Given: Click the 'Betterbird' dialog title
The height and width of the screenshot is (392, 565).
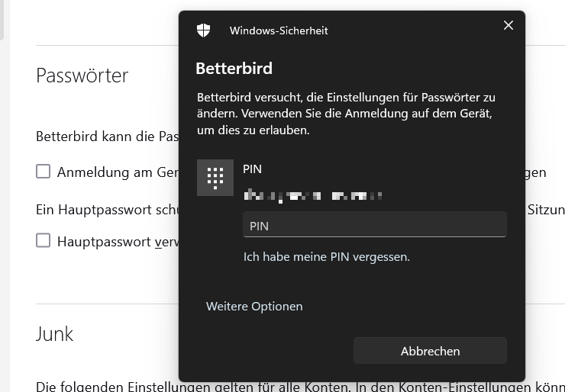Looking at the screenshot, I should coord(234,69).
